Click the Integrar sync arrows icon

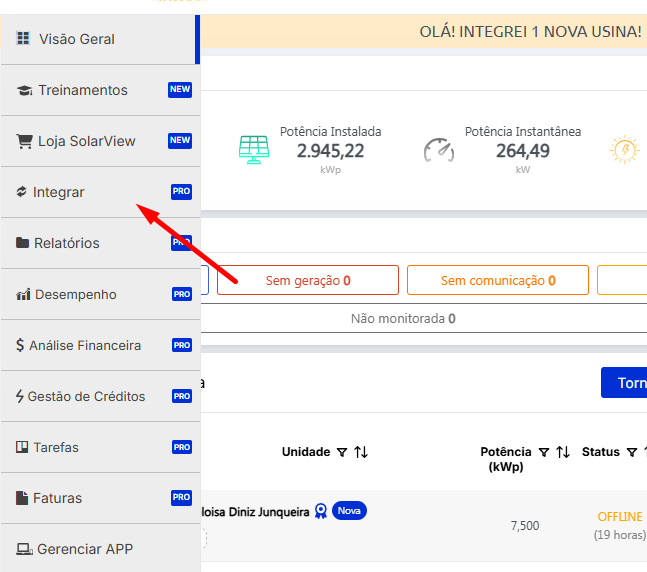pyautogui.click(x=22, y=192)
